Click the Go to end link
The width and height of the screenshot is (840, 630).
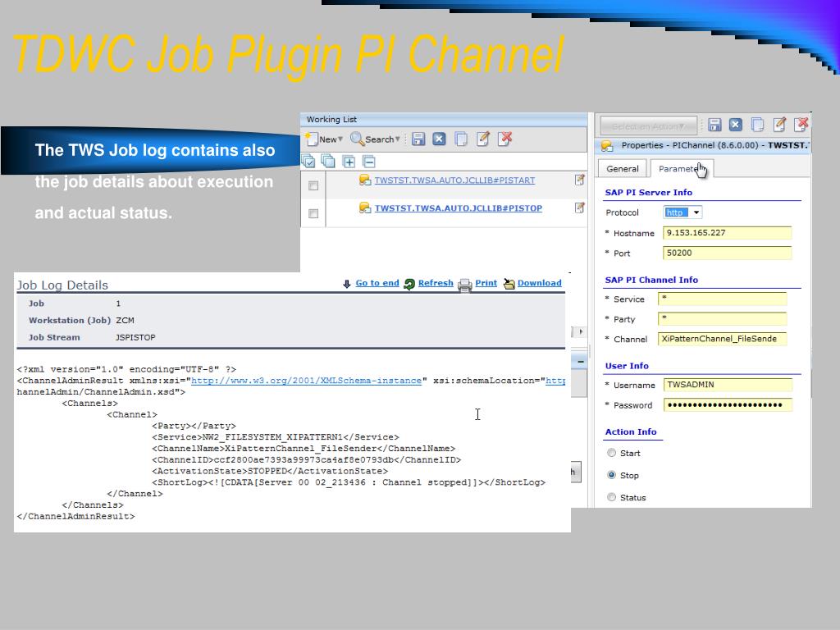click(x=377, y=283)
